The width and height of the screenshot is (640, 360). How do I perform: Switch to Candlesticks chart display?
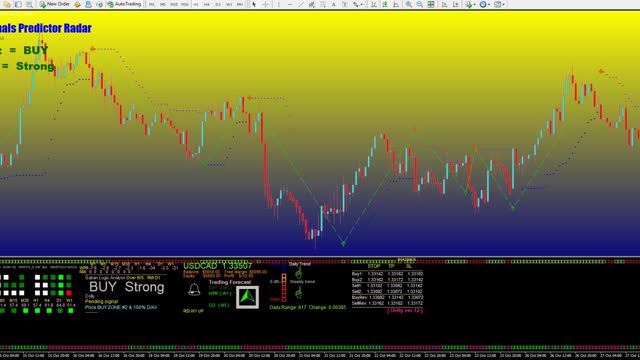(385, 4)
